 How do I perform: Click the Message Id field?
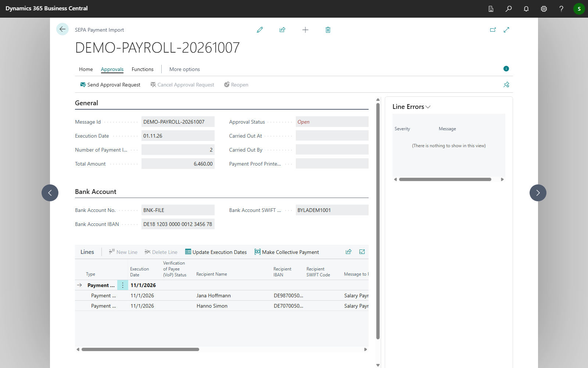click(x=178, y=122)
